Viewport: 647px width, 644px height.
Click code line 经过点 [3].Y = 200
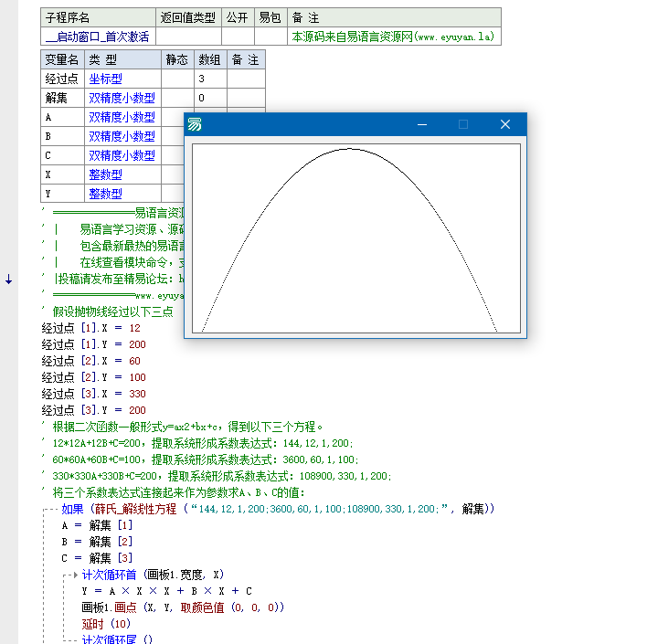tap(93, 410)
